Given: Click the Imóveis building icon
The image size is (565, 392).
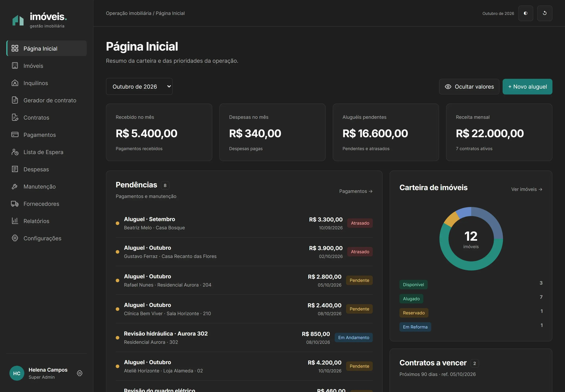Looking at the screenshot, I should click(x=15, y=66).
